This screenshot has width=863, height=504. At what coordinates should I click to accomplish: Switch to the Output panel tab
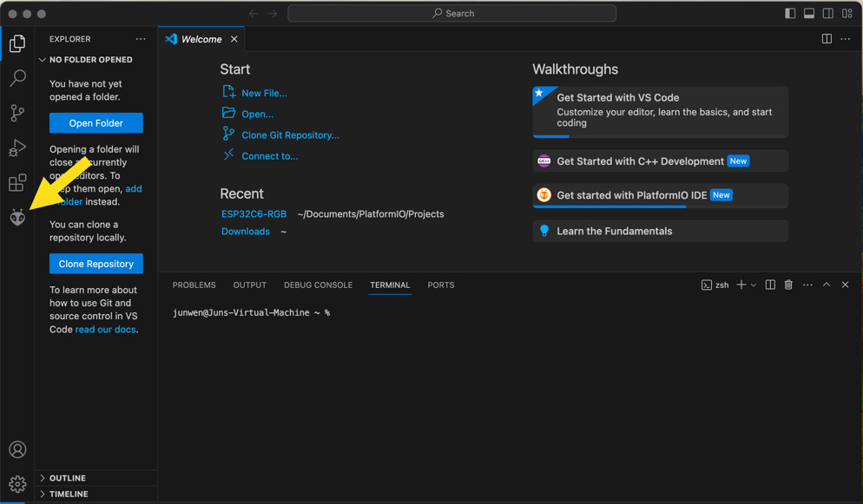[250, 285]
